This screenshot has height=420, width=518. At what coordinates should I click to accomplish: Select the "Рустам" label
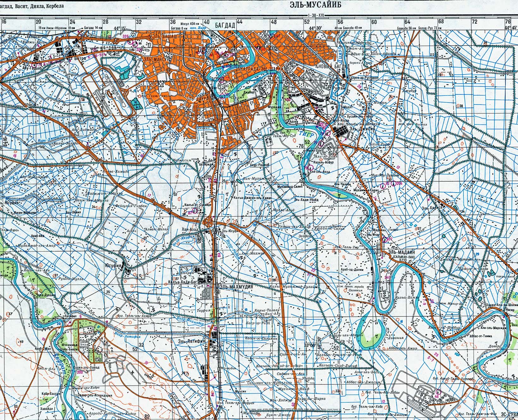click(340, 89)
